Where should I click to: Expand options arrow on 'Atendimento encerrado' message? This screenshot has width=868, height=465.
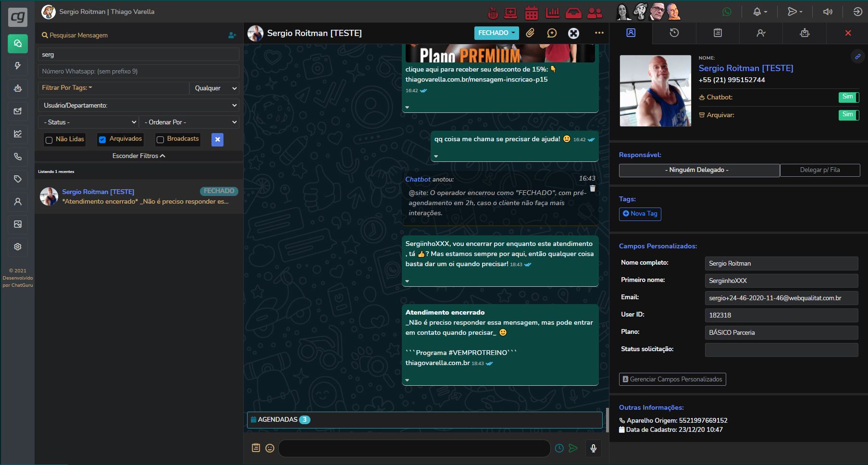click(x=407, y=380)
